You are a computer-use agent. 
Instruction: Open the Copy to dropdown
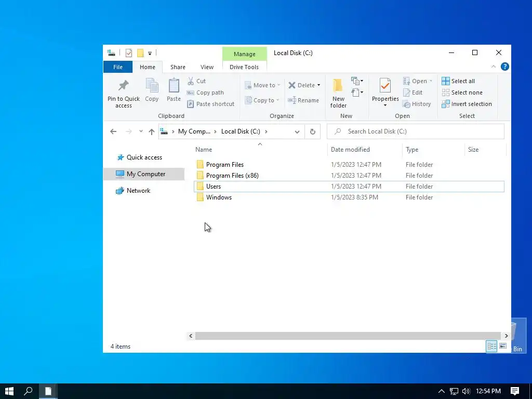coord(262,100)
